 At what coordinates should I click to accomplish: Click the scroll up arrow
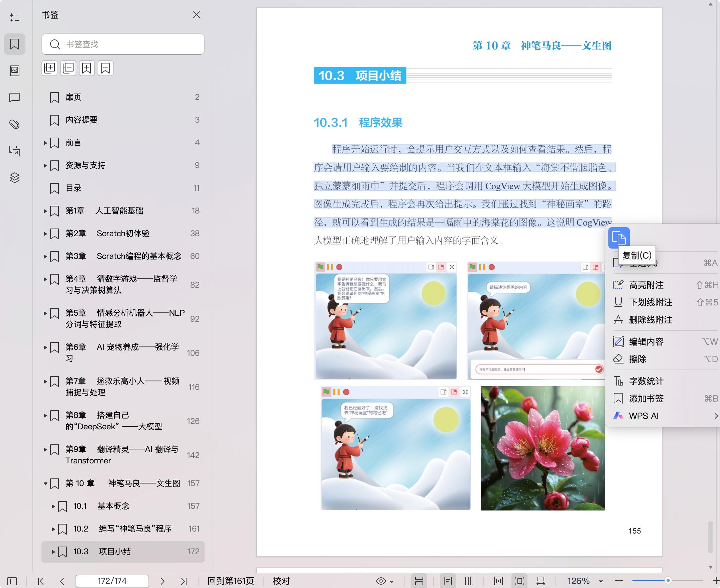pyautogui.click(x=711, y=4)
